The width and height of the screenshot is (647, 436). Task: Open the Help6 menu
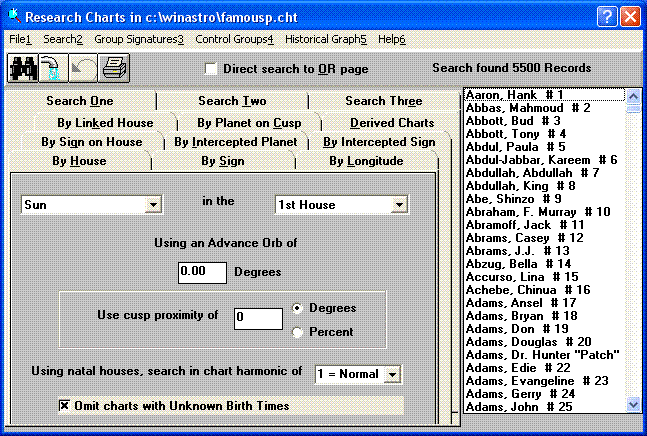pos(392,39)
